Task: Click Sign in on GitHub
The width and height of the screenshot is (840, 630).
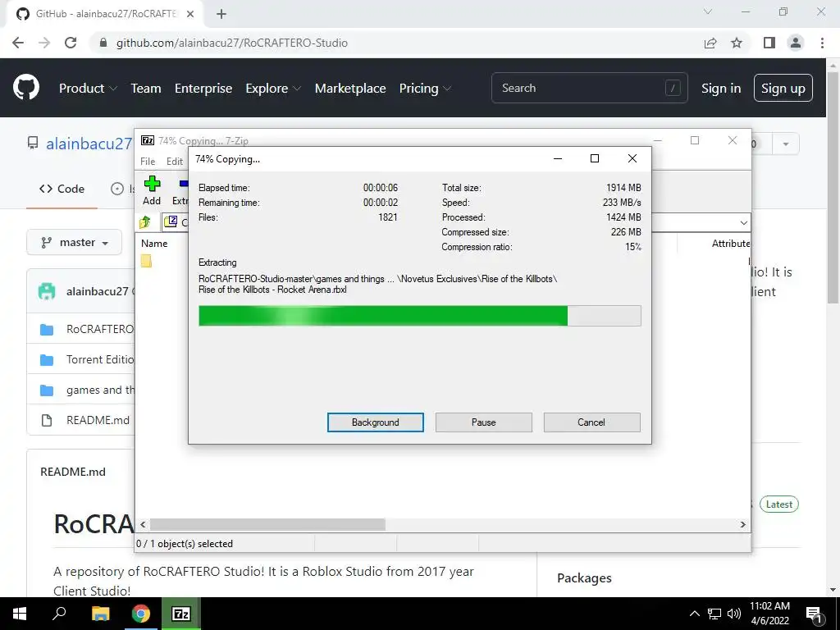Action: click(x=721, y=89)
